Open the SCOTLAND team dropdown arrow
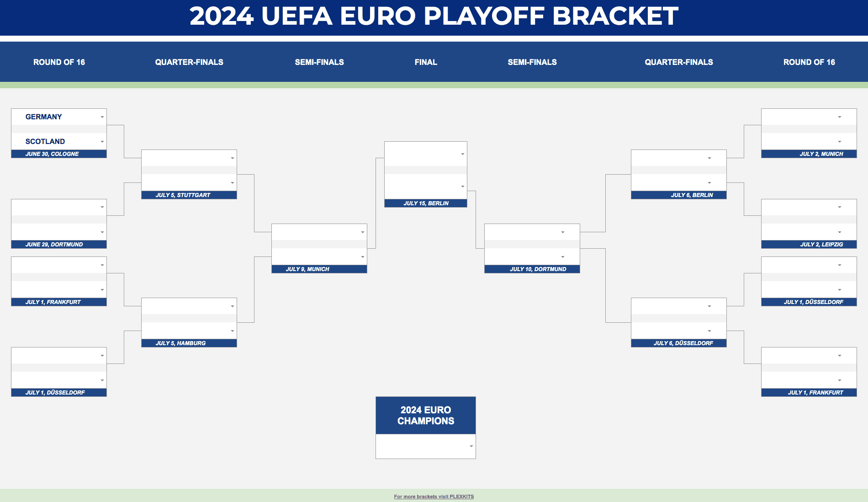 102,142
